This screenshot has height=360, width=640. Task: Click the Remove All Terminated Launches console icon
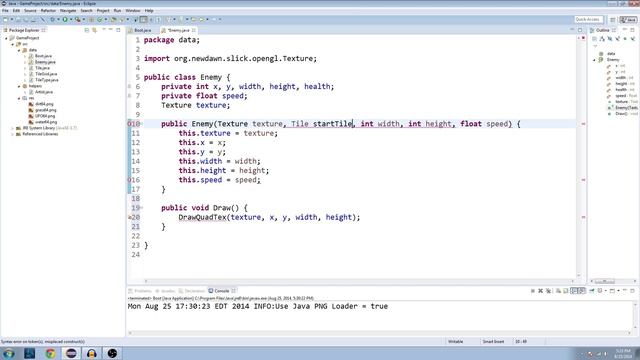(x=549, y=291)
